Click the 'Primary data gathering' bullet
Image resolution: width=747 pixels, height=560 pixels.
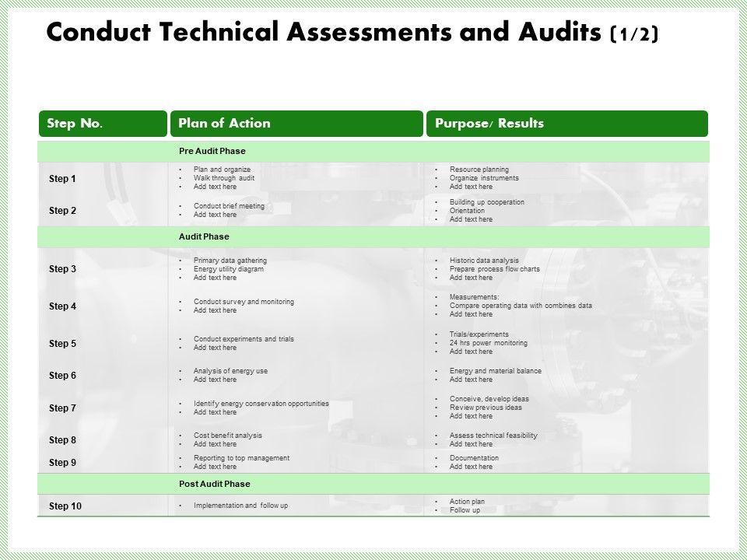pyautogui.click(x=230, y=261)
